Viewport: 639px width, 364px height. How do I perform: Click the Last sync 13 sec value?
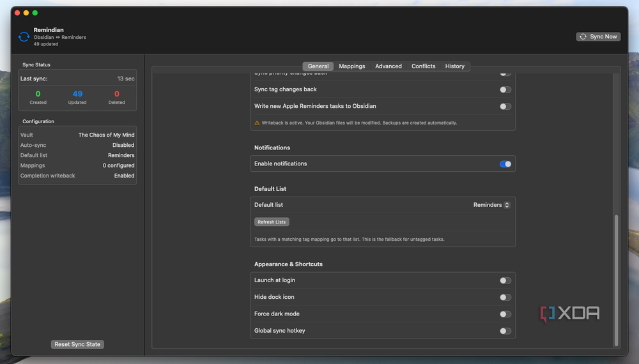pyautogui.click(x=126, y=79)
